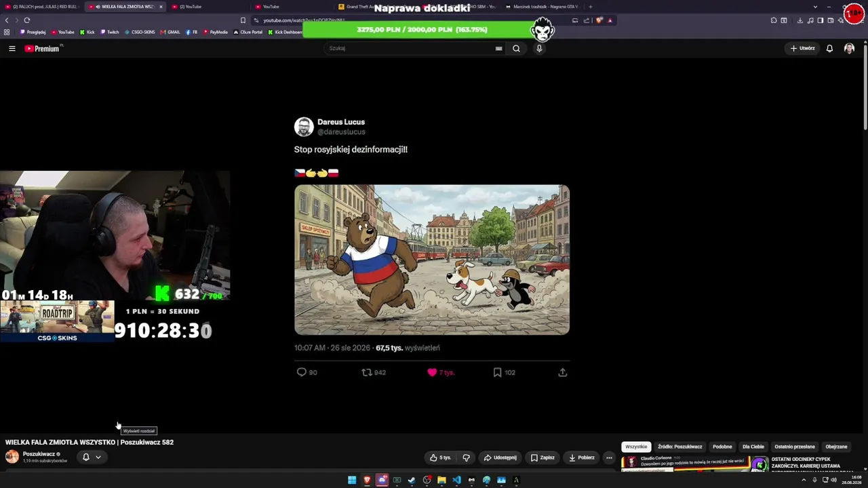Click the Zapisz save button
The width and height of the screenshot is (868, 488).
(x=542, y=457)
